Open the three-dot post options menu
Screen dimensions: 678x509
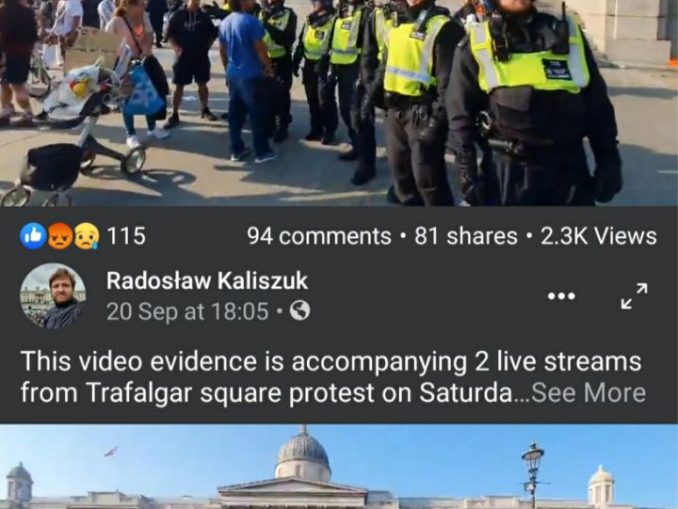[561, 296]
